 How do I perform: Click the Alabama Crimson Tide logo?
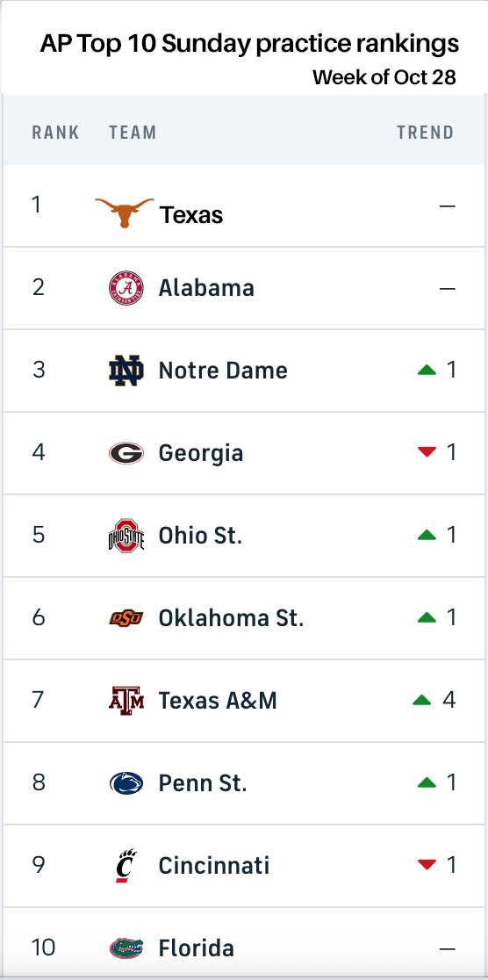point(126,288)
